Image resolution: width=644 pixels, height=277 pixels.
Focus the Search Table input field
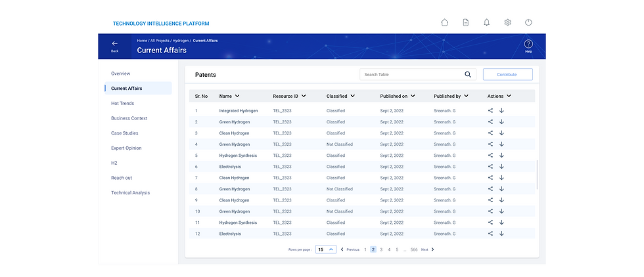411,75
